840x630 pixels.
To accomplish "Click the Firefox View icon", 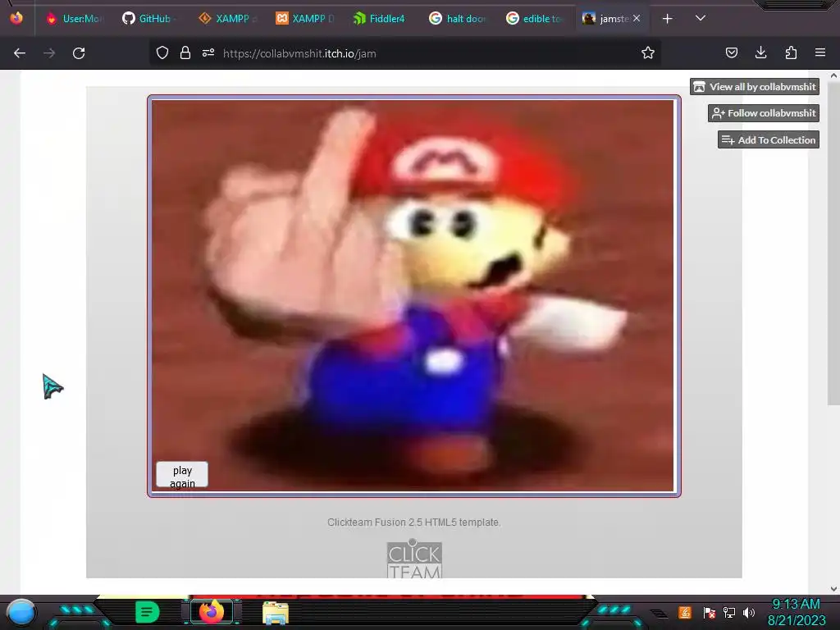I will click(16, 18).
